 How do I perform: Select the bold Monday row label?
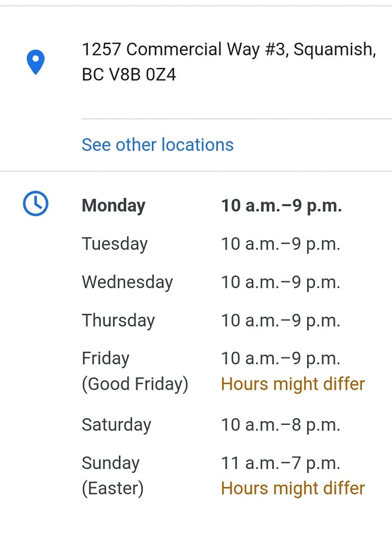(x=113, y=206)
